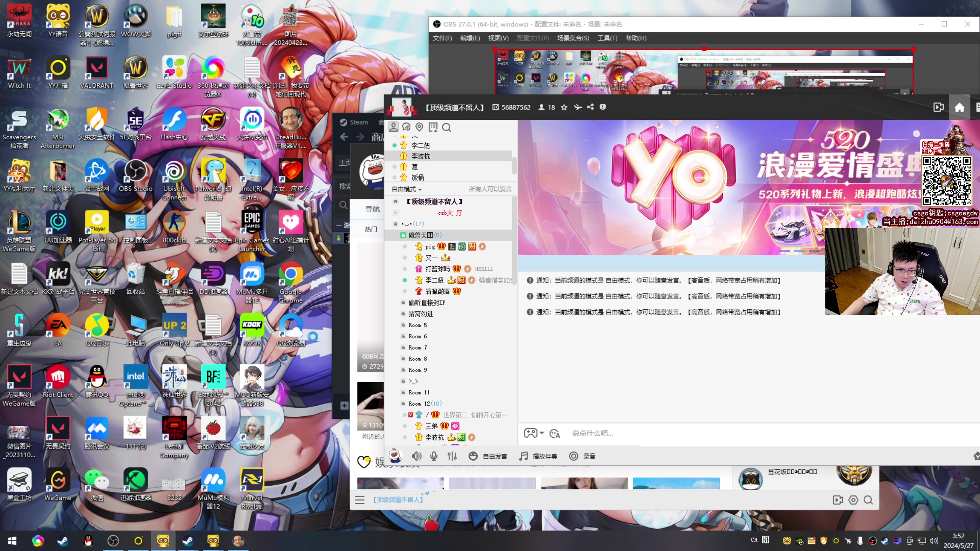The height and width of the screenshot is (551, 980).
Task: Select the 【顶级频道不留人】 root channel row
Action: 434,202
